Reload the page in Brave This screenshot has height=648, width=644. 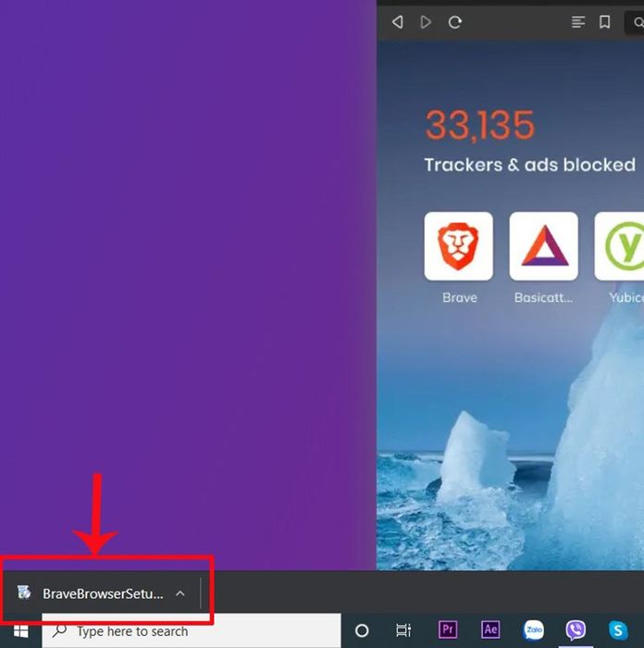pos(455,22)
